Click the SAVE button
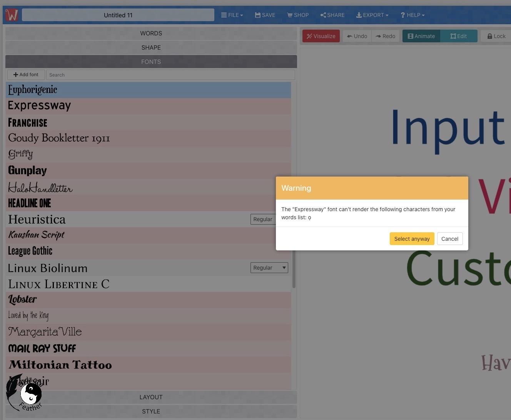 [x=265, y=15]
